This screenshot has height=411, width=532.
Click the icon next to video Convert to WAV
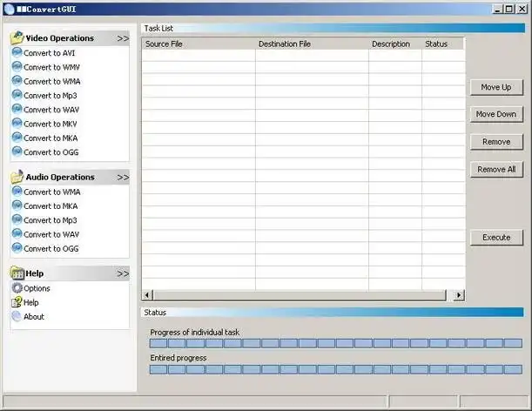[x=17, y=109]
